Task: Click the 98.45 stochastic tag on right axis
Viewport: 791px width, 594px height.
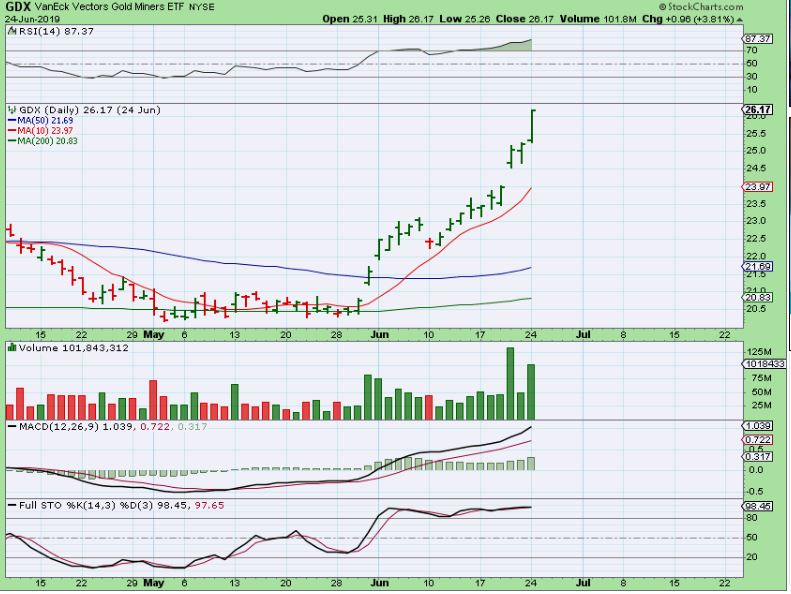Action: [758, 506]
